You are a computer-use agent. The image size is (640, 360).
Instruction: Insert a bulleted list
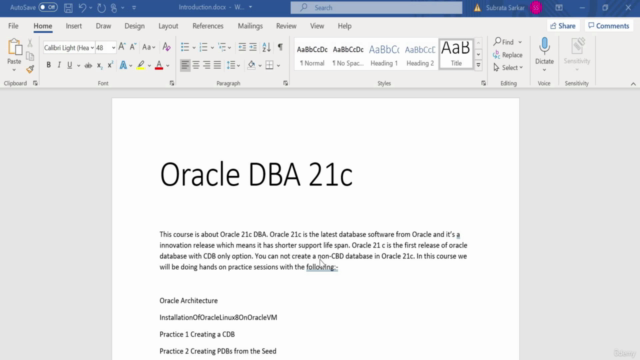pyautogui.click(x=185, y=47)
